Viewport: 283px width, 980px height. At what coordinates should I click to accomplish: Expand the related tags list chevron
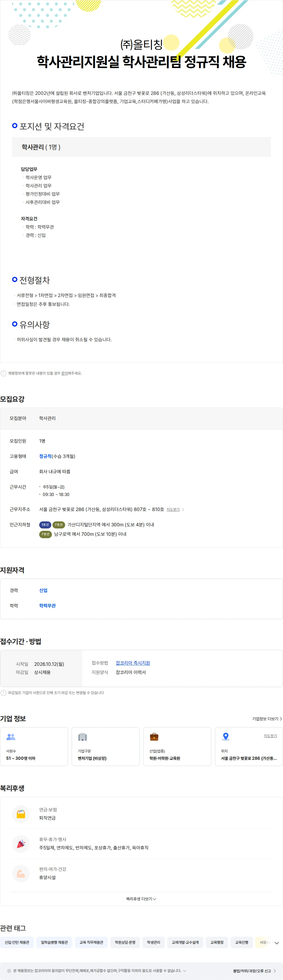point(277,943)
